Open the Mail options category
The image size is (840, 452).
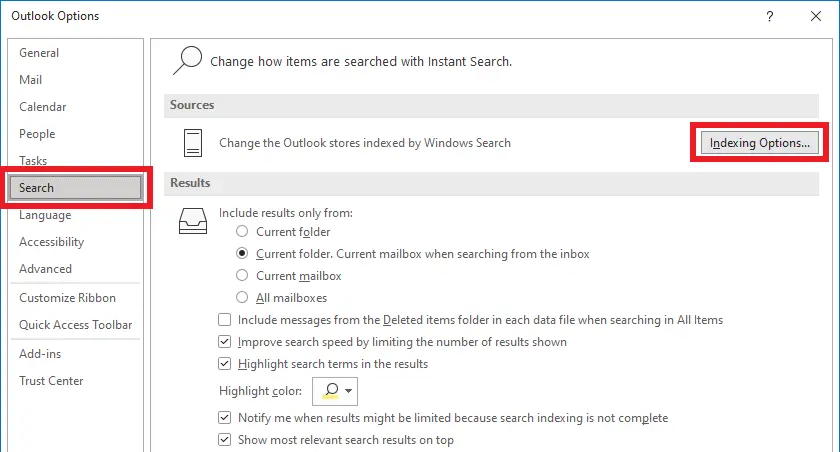(31, 80)
